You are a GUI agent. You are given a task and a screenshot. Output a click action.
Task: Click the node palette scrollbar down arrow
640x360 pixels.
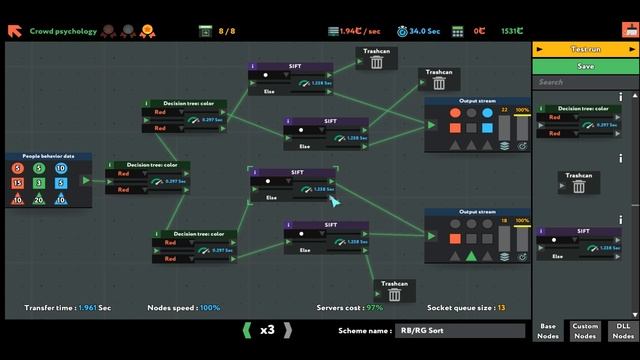[635, 315]
